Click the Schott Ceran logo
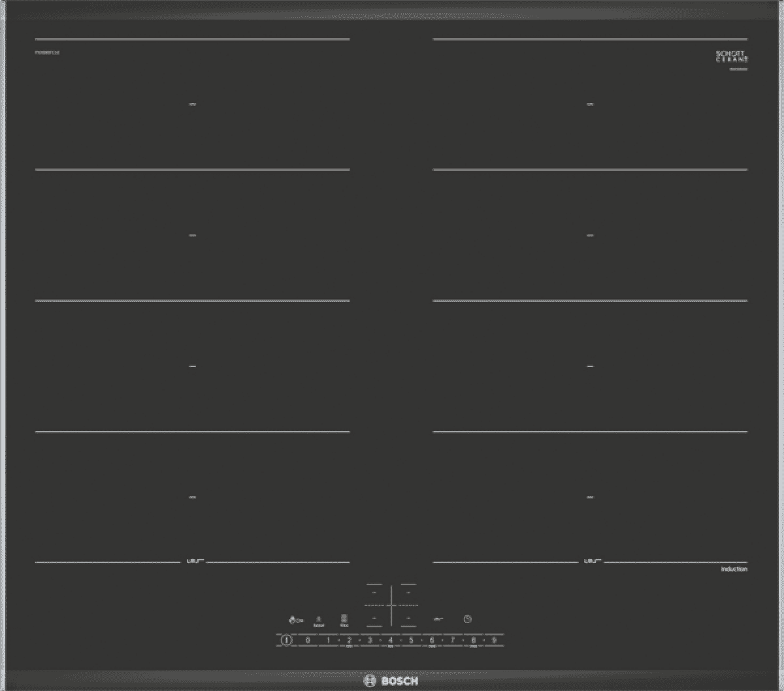Image resolution: width=784 pixels, height=691 pixels. pos(731,57)
